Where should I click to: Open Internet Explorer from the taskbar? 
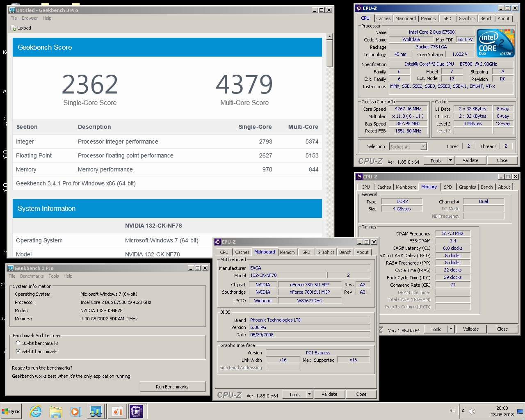[36, 411]
